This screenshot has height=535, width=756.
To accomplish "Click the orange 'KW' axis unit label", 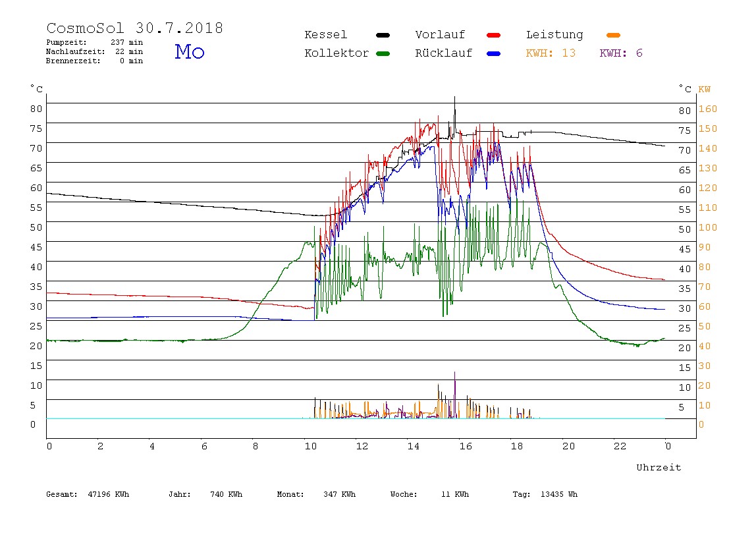I will (705, 89).
